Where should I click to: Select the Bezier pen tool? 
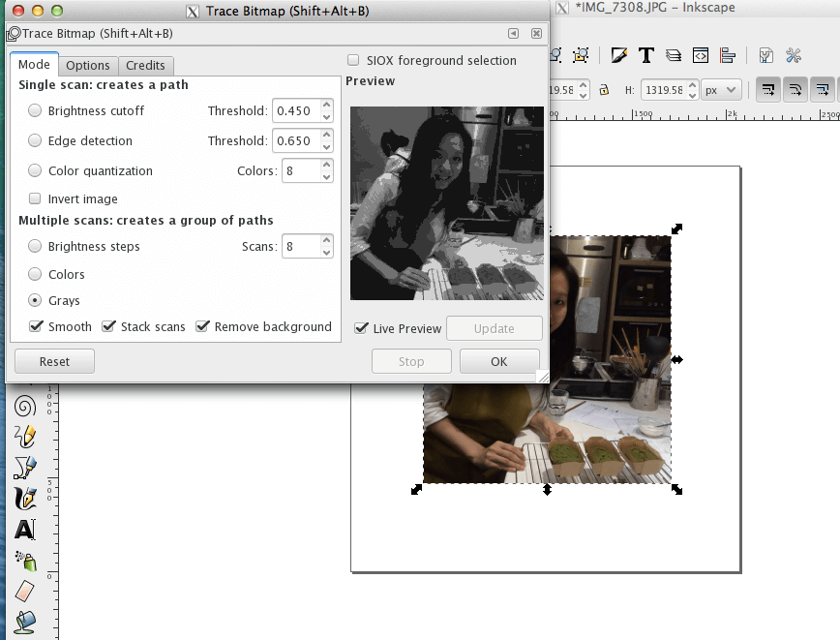coord(24,468)
